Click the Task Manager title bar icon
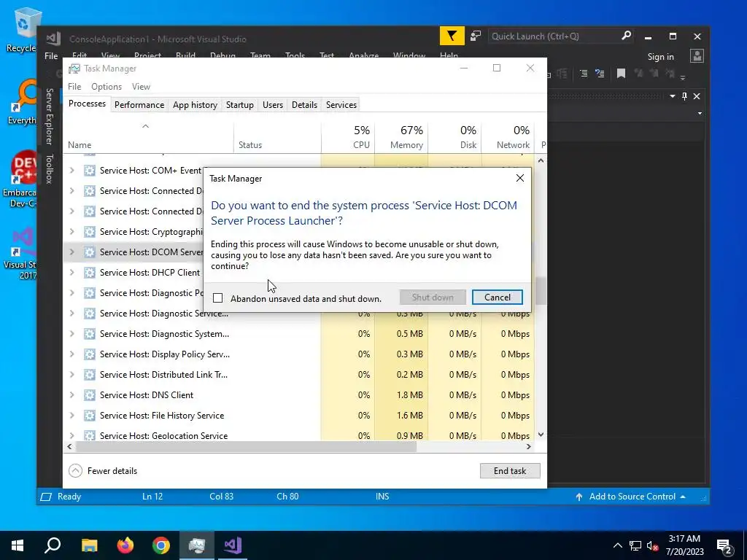The width and height of the screenshot is (747, 560). 74,69
